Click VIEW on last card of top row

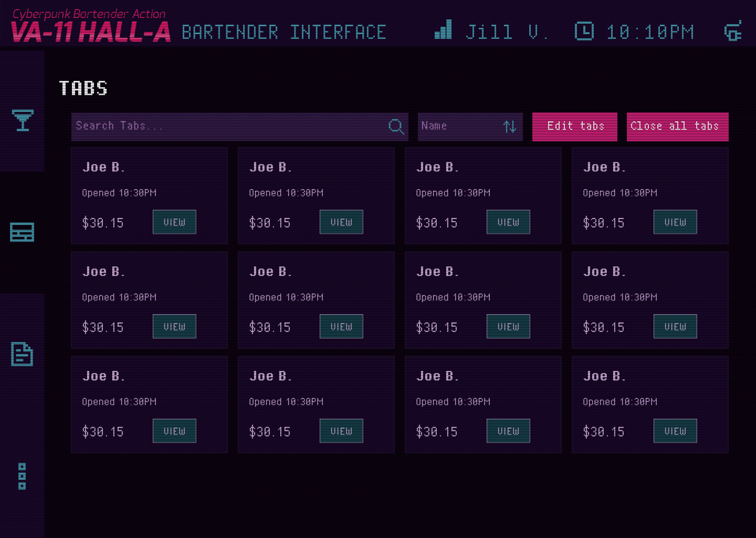675,222
